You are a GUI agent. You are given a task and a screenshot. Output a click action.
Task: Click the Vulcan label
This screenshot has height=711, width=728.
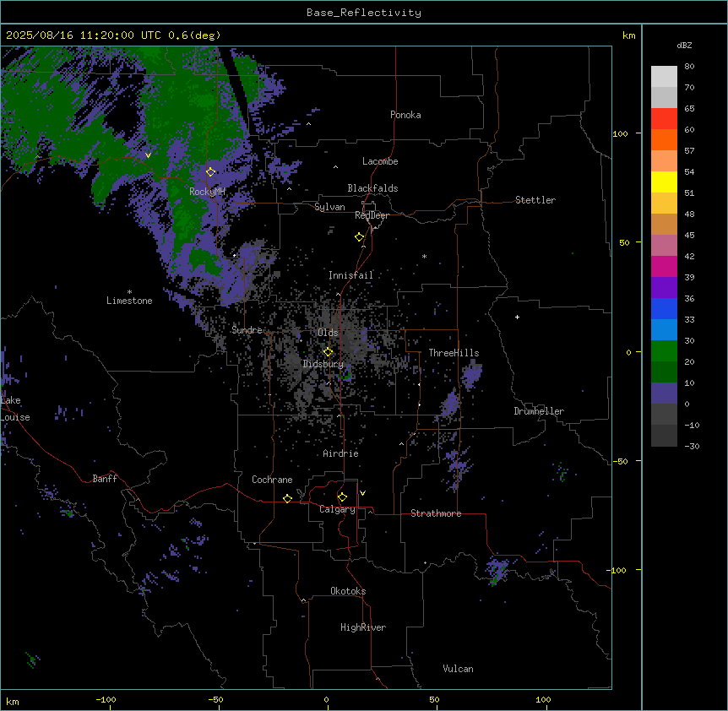[458, 669]
